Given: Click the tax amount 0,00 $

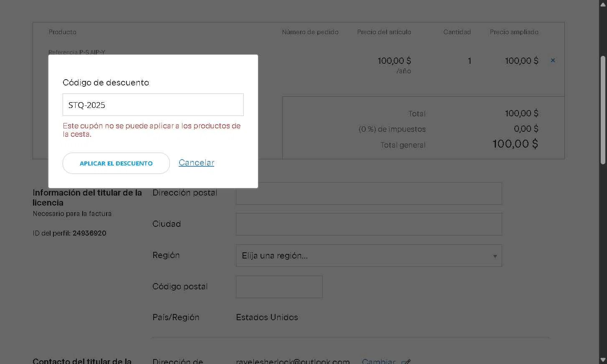Looking at the screenshot, I should 526,129.
